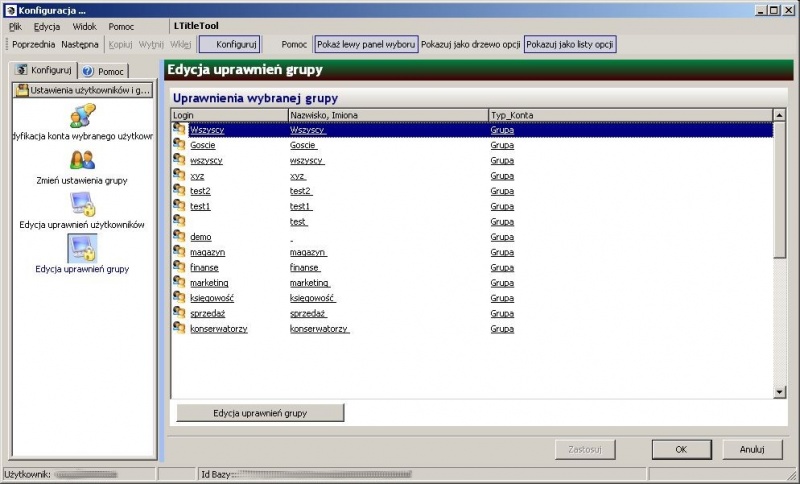The image size is (800, 484).
Task: Sort by the Login column header
Action: [x=230, y=115]
